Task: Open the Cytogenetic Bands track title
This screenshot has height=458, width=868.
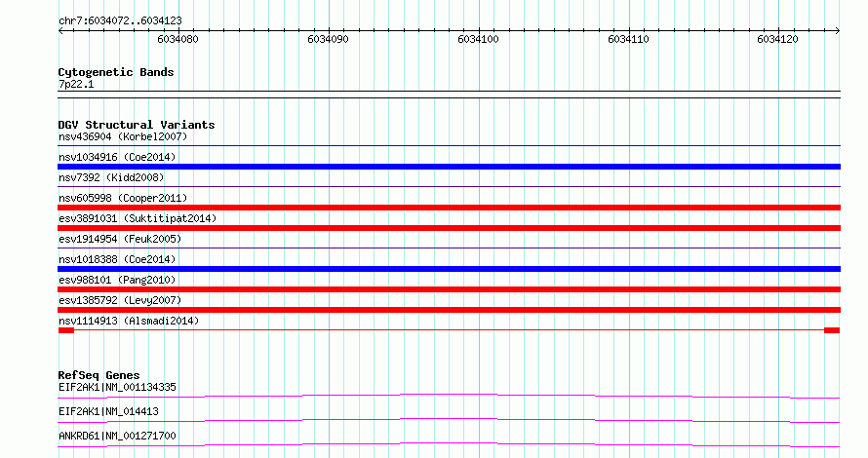Action: 116,72
